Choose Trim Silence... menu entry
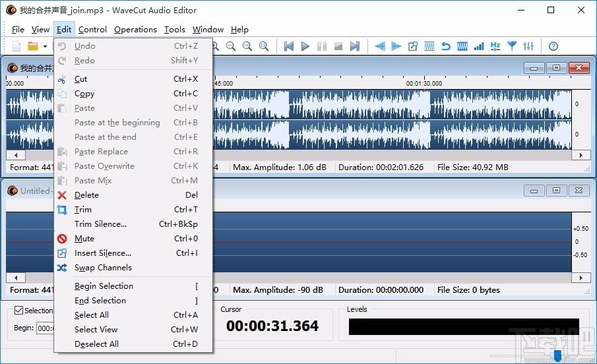 tap(133, 224)
